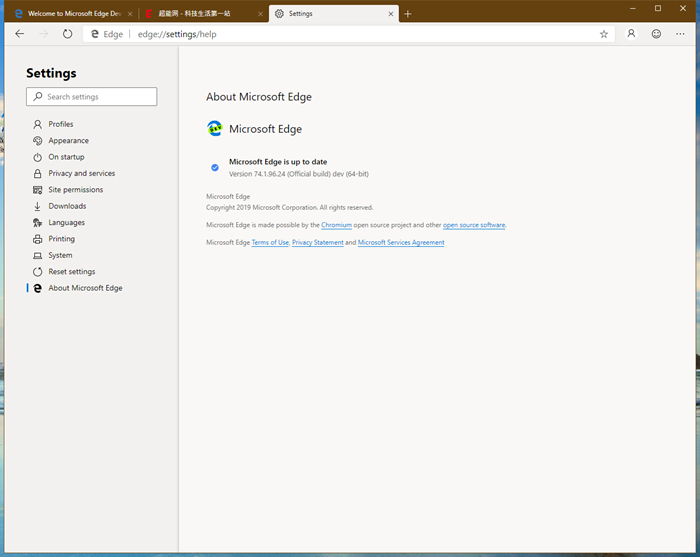Open Settings and more ellipsis menu
The height and width of the screenshot is (557, 700).
coord(680,34)
